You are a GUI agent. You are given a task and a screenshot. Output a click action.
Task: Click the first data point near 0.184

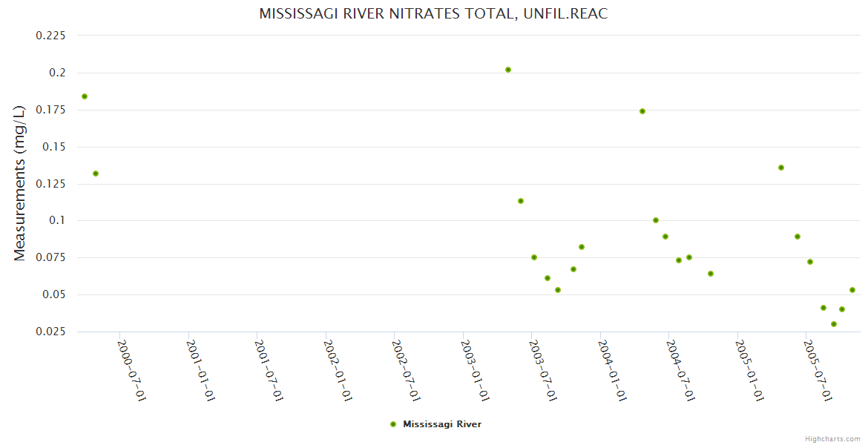pos(85,96)
